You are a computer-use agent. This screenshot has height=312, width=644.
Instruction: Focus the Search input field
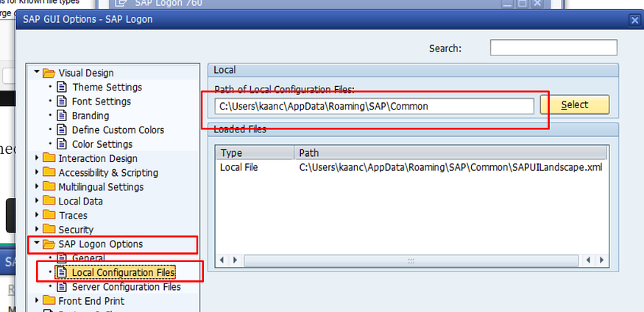click(553, 48)
